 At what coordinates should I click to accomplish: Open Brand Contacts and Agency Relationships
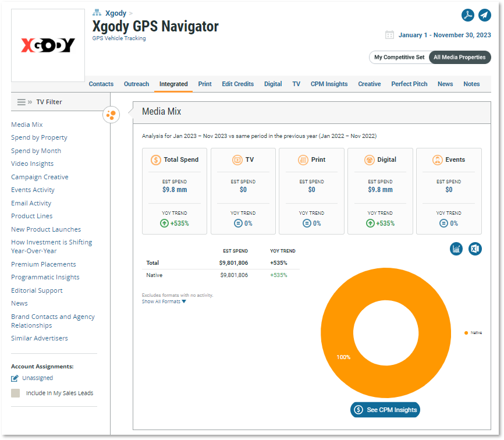coord(53,321)
